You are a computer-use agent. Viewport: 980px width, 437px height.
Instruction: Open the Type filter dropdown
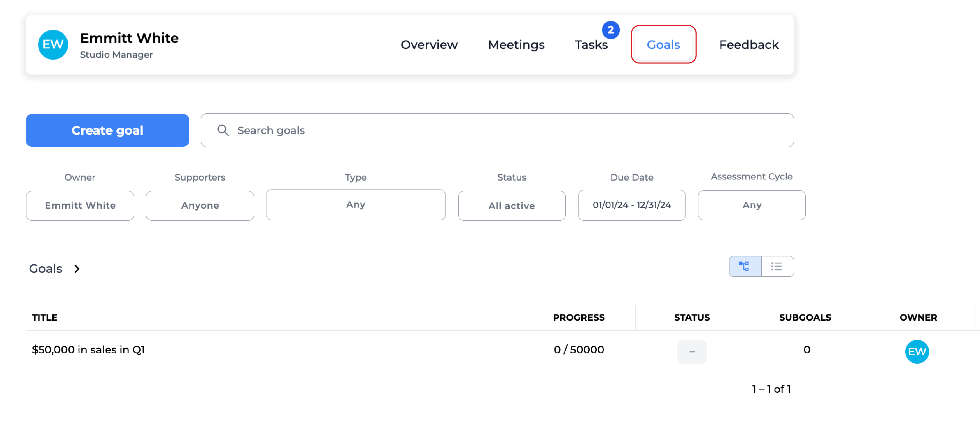[x=355, y=205]
